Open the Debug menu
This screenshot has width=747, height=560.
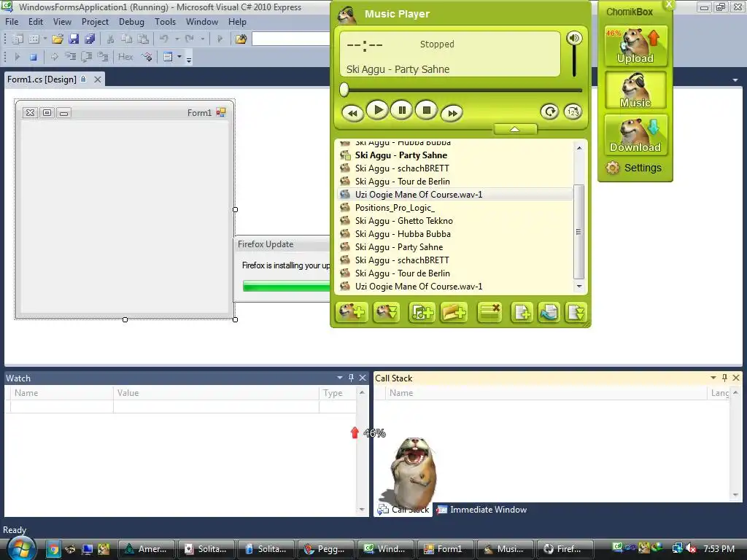click(131, 22)
